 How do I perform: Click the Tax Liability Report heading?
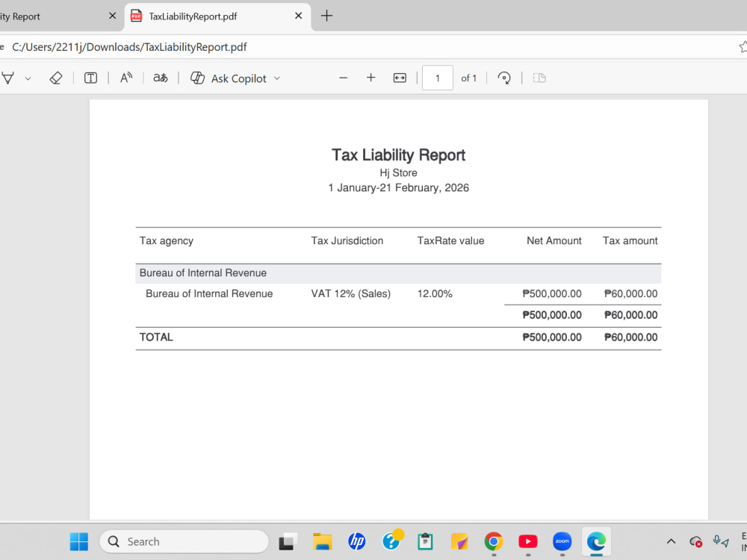click(398, 155)
